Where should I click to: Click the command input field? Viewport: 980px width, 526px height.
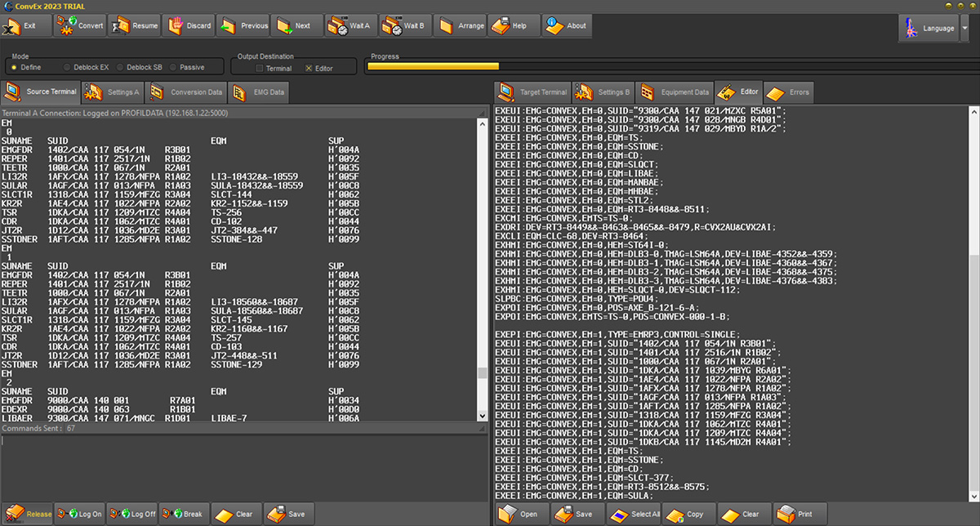[x=245, y=466]
